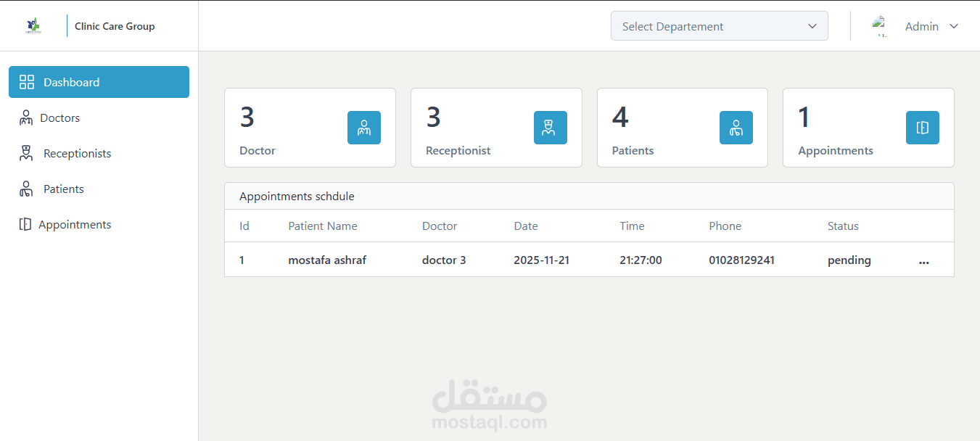Click the pending status of appointment
This screenshot has width=980, height=441.
coord(849,260)
